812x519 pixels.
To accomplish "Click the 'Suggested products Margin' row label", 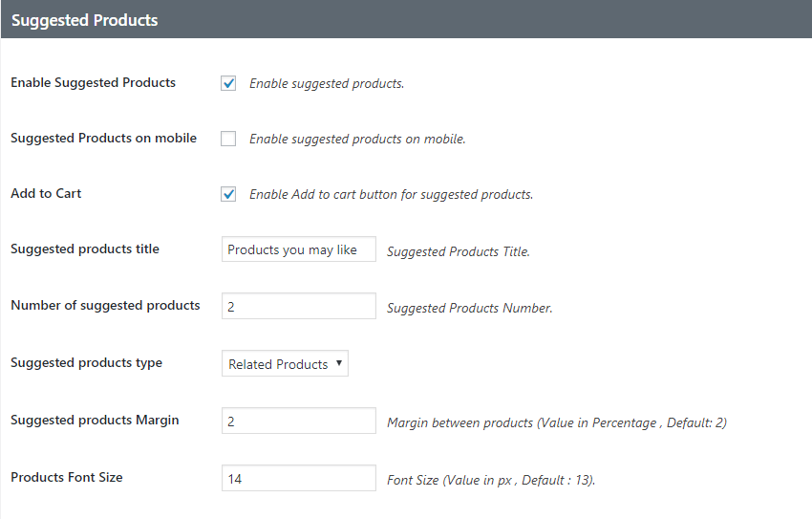I will (x=95, y=420).
